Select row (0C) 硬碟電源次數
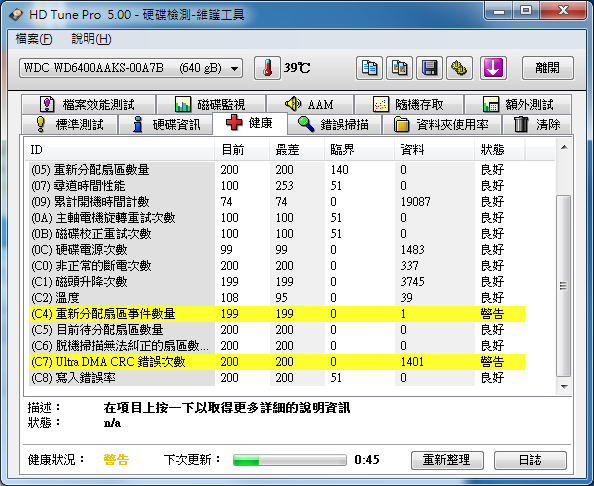This screenshot has width=594, height=486. pyautogui.click(x=277, y=250)
